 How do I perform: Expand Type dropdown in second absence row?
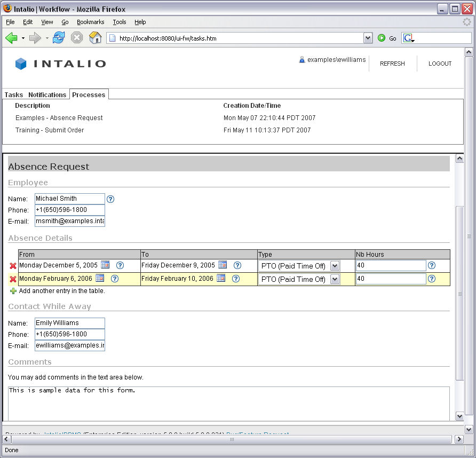pos(335,279)
